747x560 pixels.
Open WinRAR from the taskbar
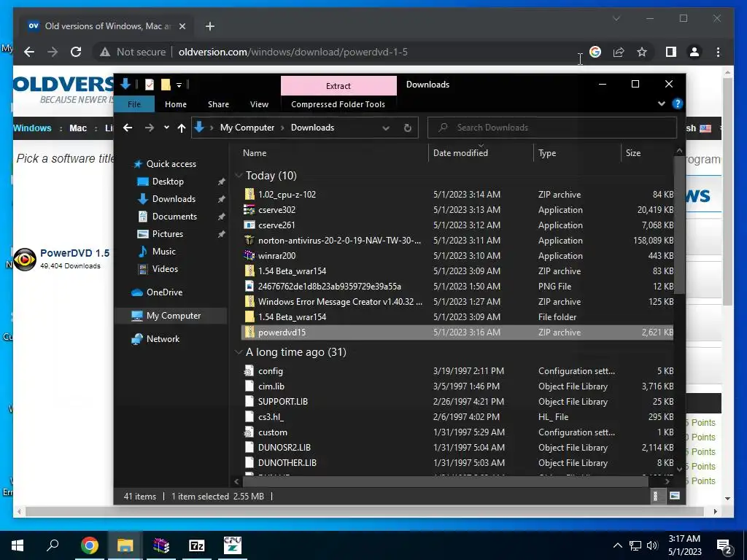click(161, 545)
